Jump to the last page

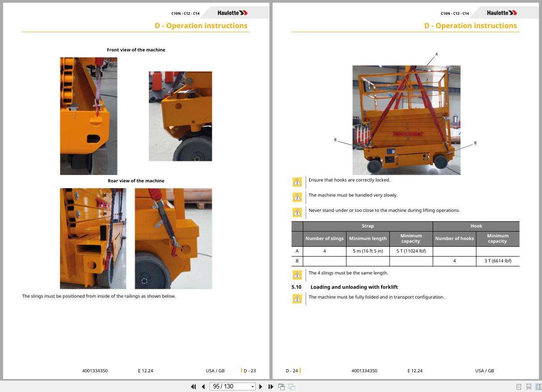271,387
